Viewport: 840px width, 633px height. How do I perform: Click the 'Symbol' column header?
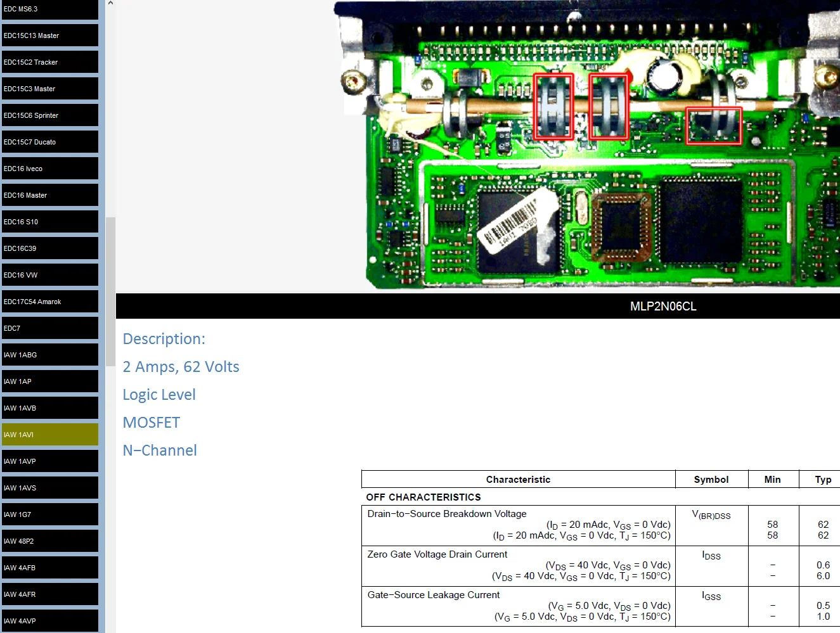pos(711,480)
